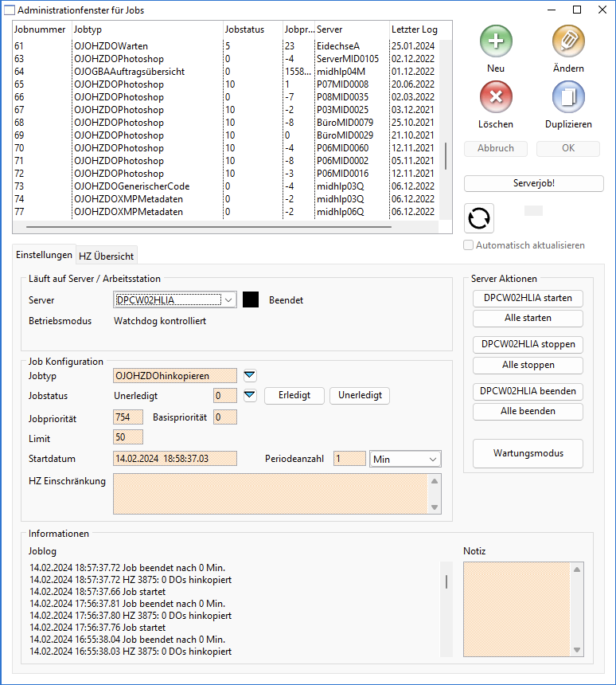Switch to the HZ Übersicht tab
616x685 pixels.
tap(107, 256)
